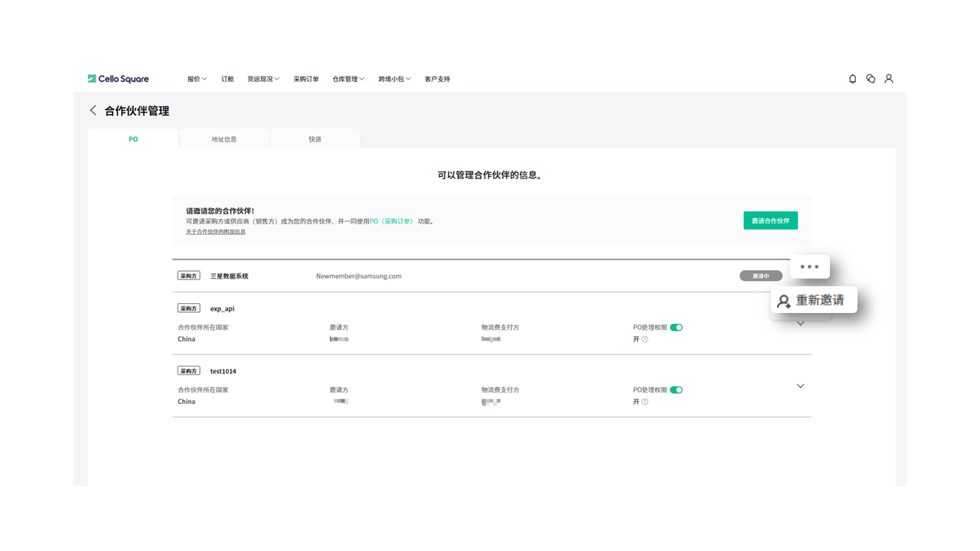
Task: Click help icon under test1014 PO处理权限
Action: [645, 402]
